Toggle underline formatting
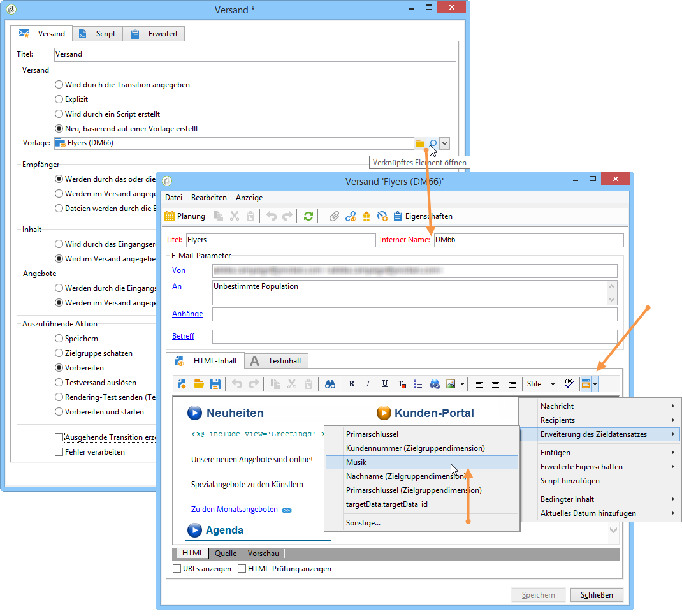 click(384, 384)
